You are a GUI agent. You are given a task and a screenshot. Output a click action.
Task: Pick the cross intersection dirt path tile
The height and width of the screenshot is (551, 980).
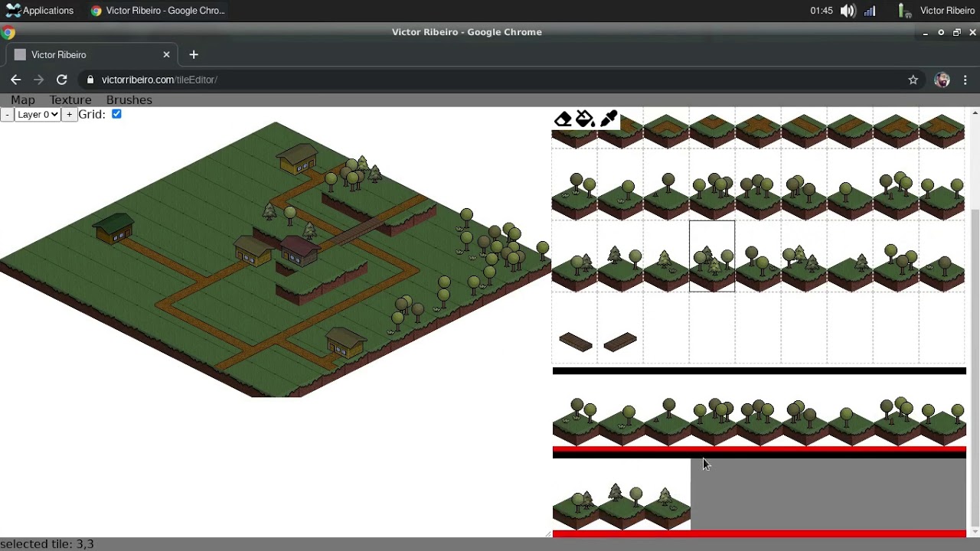click(758, 130)
